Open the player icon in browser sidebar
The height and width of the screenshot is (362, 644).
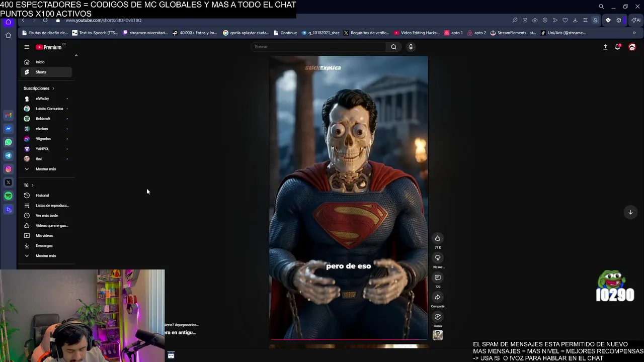tap(8, 210)
